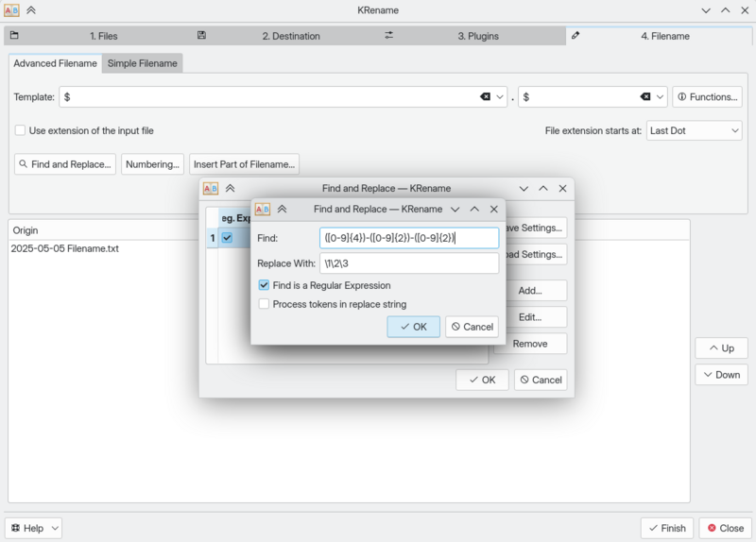The image size is (756, 542).
Task: Open the File extension starts at Last Dot dropdown
Action: click(x=694, y=130)
